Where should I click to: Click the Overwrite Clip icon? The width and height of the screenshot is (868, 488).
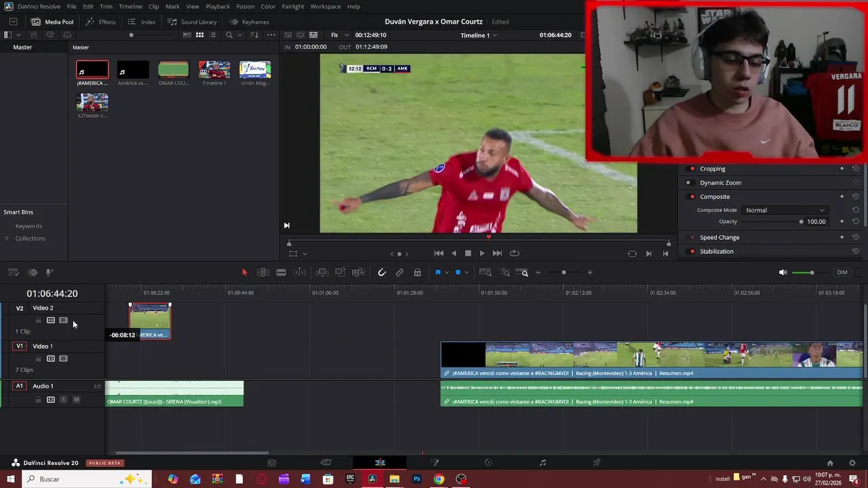[x=340, y=272]
